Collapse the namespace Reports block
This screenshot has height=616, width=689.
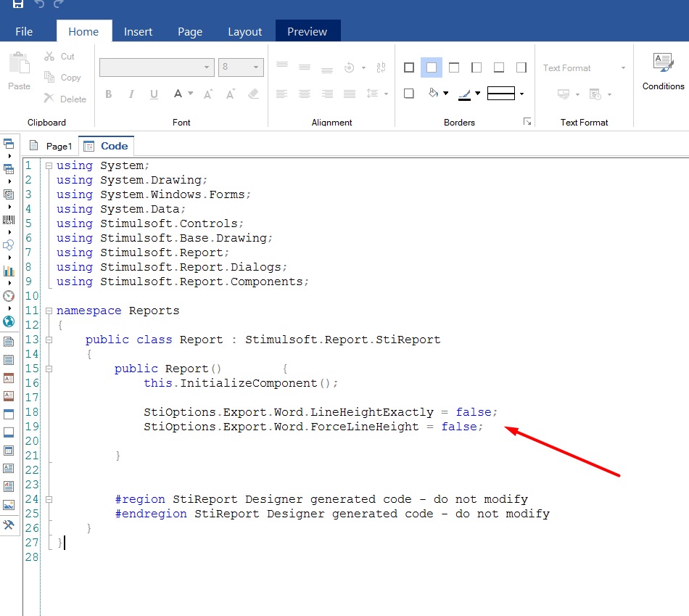point(49,311)
